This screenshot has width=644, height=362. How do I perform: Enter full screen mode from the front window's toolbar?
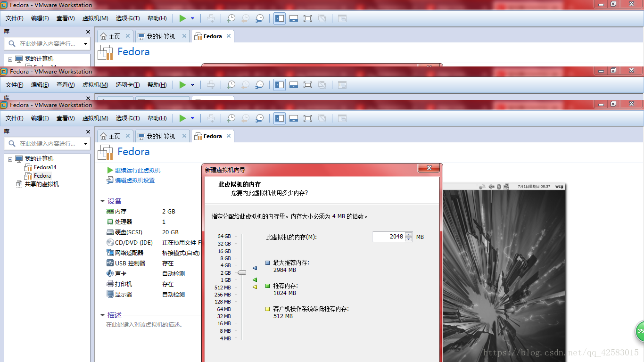pos(308,118)
